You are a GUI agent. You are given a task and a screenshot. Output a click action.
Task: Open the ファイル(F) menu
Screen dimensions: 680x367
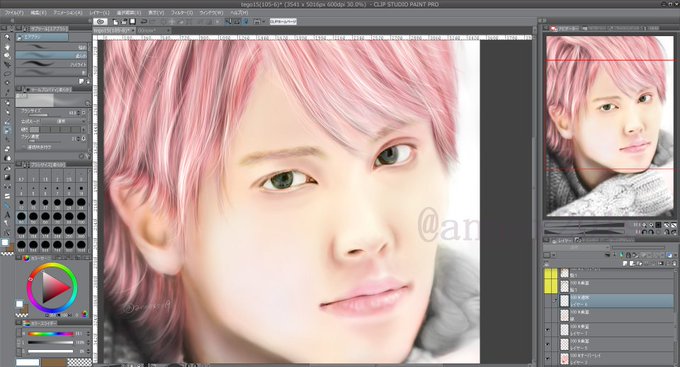(x=14, y=13)
